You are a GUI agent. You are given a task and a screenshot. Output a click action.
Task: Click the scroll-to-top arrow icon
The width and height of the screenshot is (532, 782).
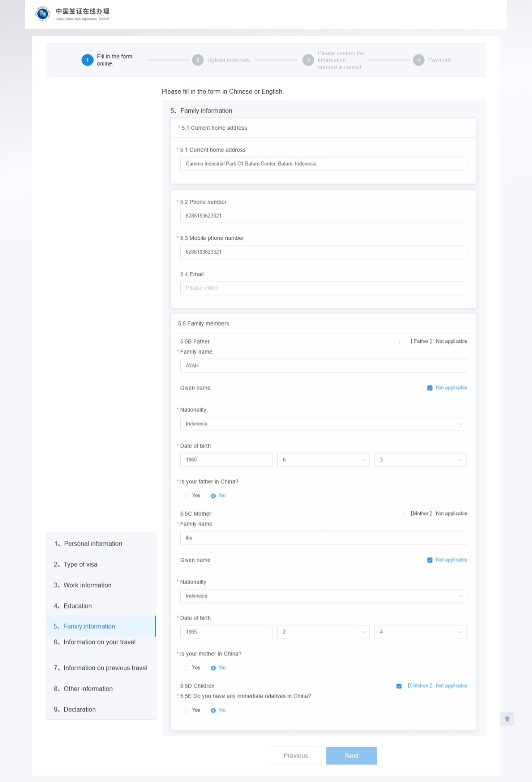coord(507,719)
